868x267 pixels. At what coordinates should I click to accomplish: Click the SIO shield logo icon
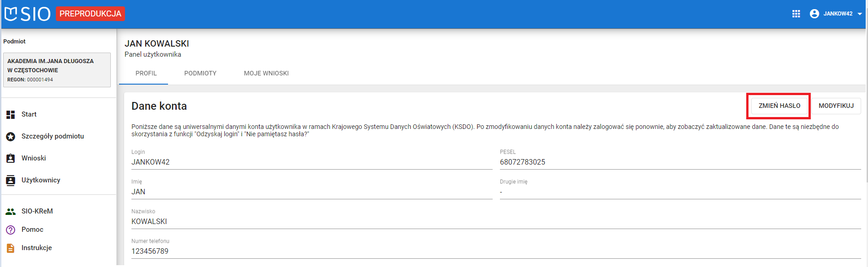point(11,14)
